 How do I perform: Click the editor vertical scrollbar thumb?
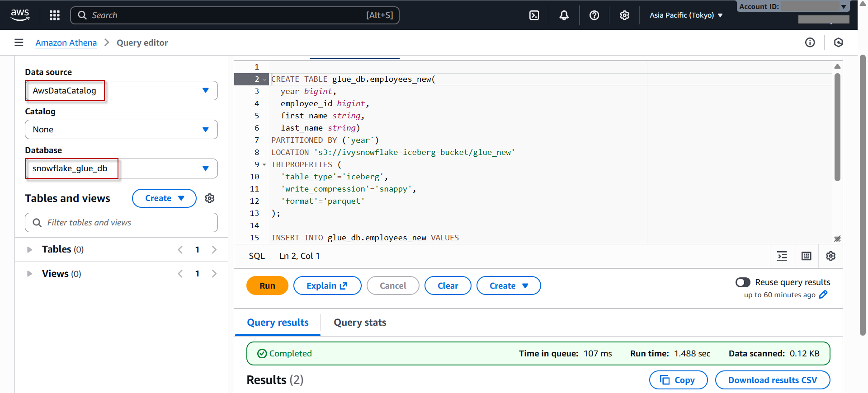837,127
